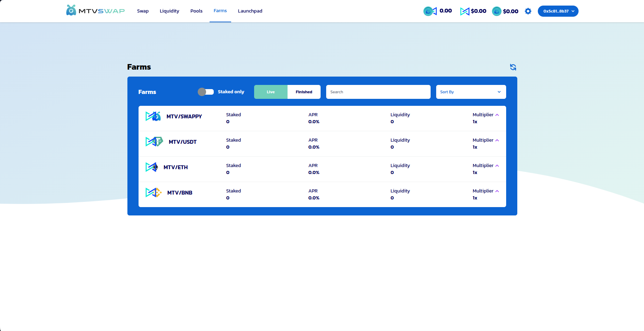Click the Liquidity value in MTV/USDT row

tap(392, 147)
